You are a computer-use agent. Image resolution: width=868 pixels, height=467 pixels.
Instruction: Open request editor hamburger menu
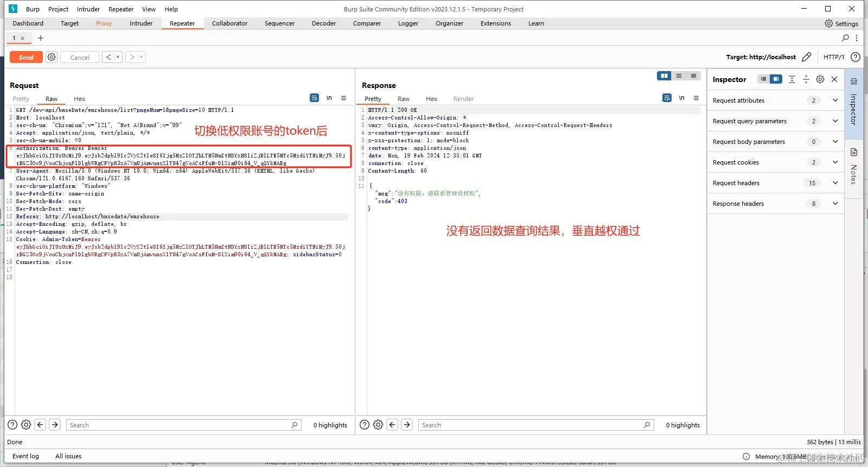coord(343,98)
